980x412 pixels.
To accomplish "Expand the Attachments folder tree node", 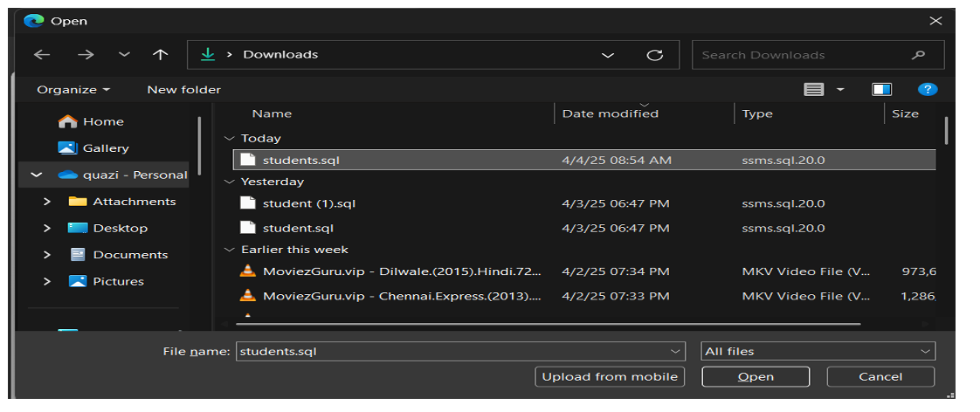I will pos(47,202).
